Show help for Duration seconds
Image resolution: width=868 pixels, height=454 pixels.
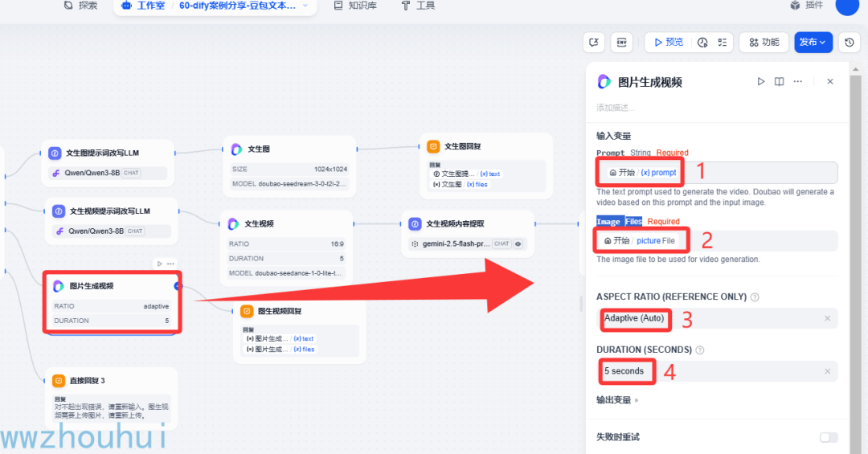700,350
